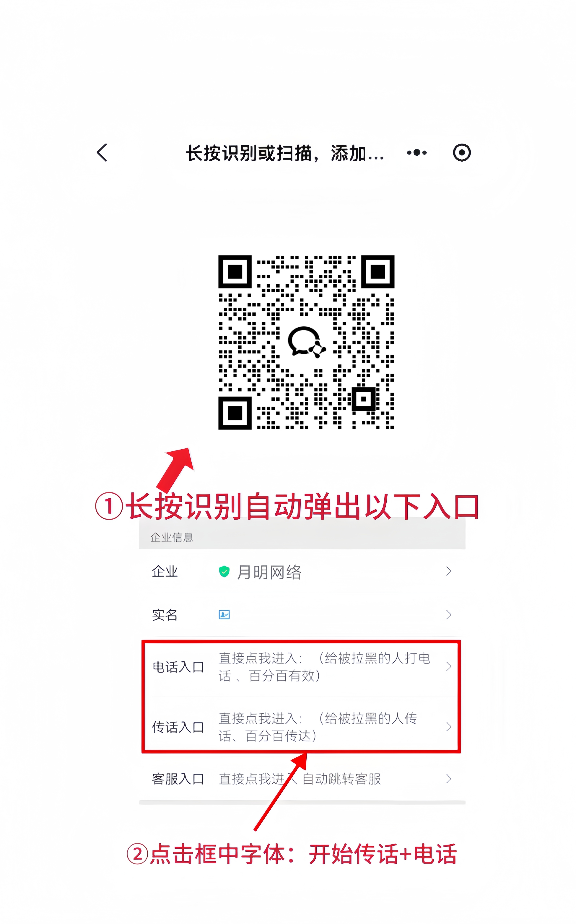Click the blue ID card icon
576x924 pixels.
click(x=224, y=614)
